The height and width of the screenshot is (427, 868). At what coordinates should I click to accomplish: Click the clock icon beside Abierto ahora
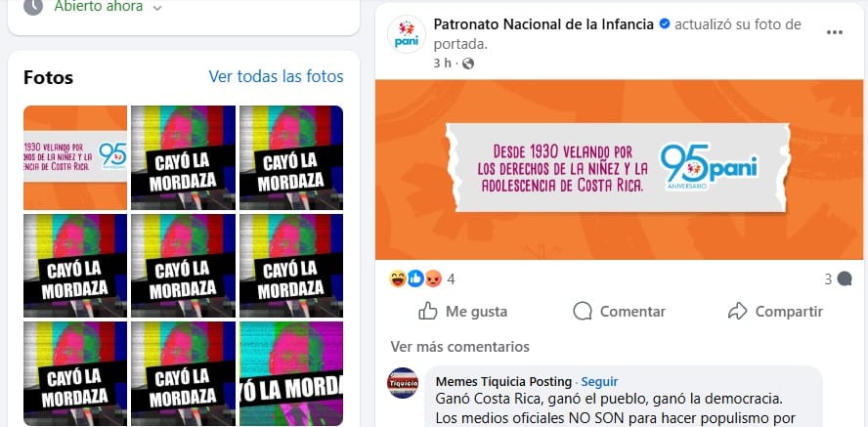[x=33, y=7]
